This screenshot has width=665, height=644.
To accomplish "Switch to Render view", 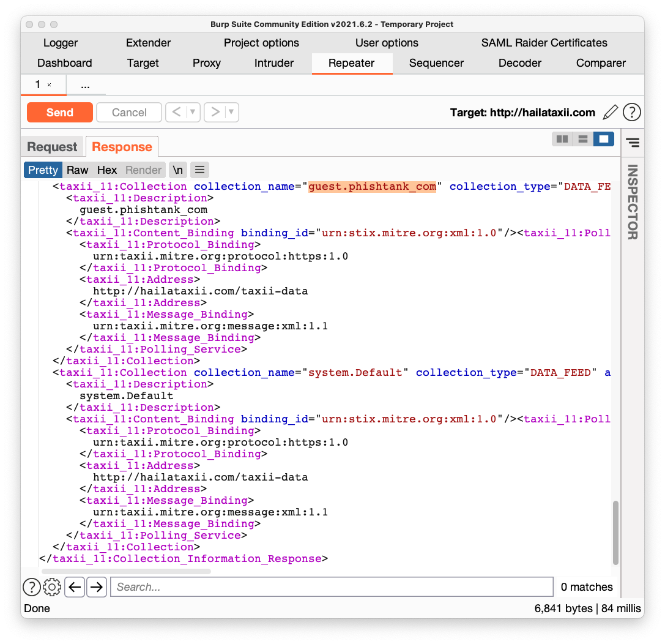I will (x=143, y=170).
